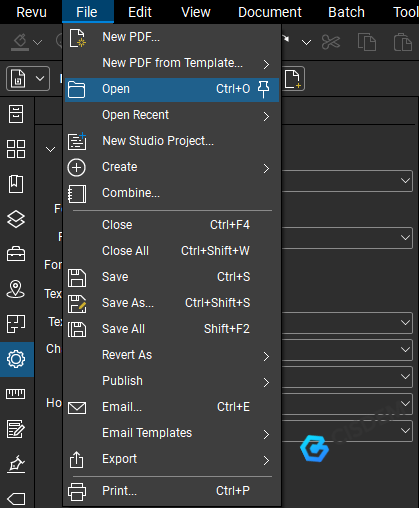Expand the Export submenu
The height and width of the screenshot is (508, 419).
click(x=172, y=459)
